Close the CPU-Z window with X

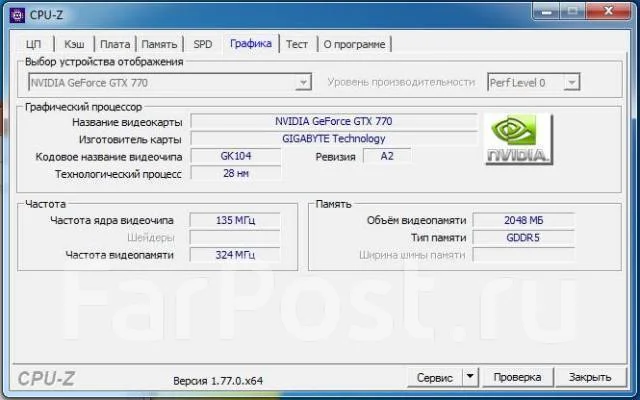(609, 12)
